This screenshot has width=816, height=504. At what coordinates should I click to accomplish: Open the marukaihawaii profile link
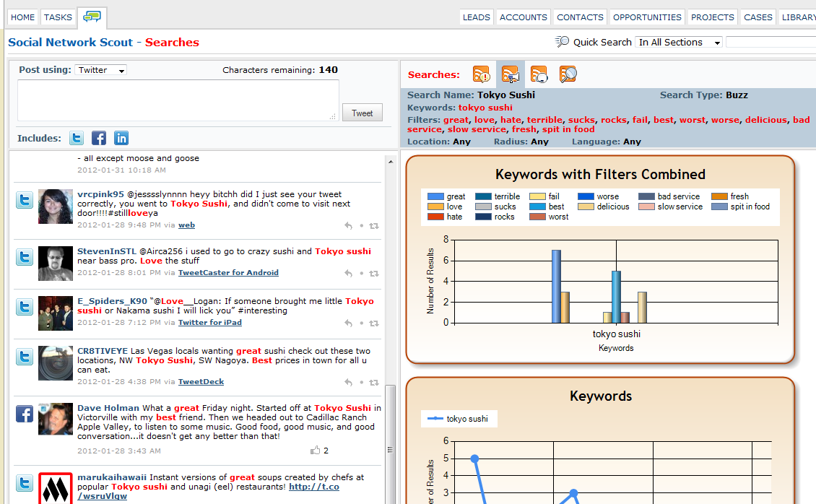tap(112, 477)
